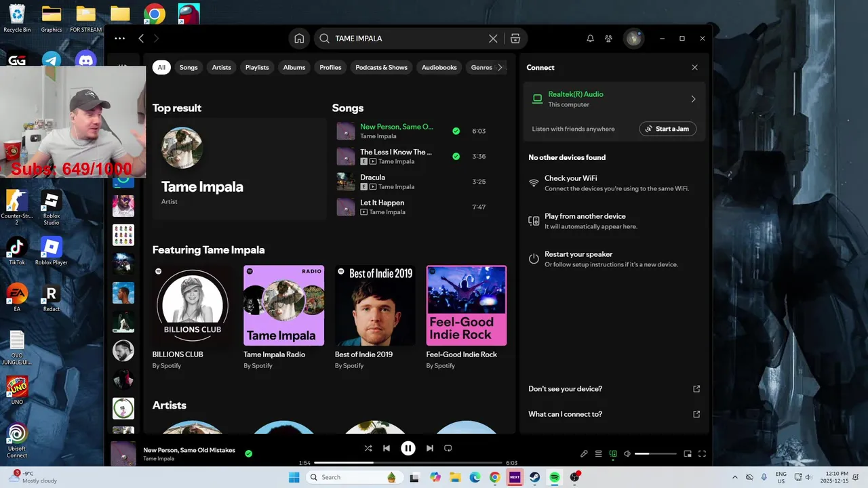Select the Podcasts & Shows filter chip
Viewport: 868px width, 488px height.
(x=382, y=67)
